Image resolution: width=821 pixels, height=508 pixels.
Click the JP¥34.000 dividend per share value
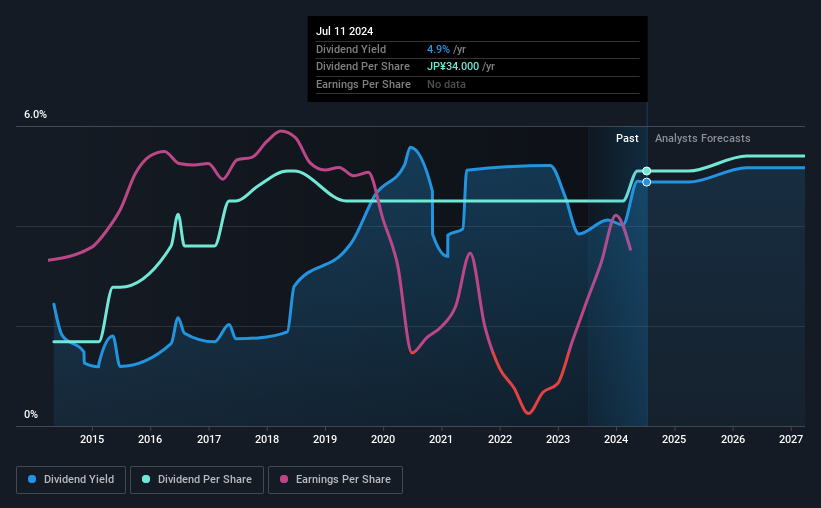coord(453,67)
